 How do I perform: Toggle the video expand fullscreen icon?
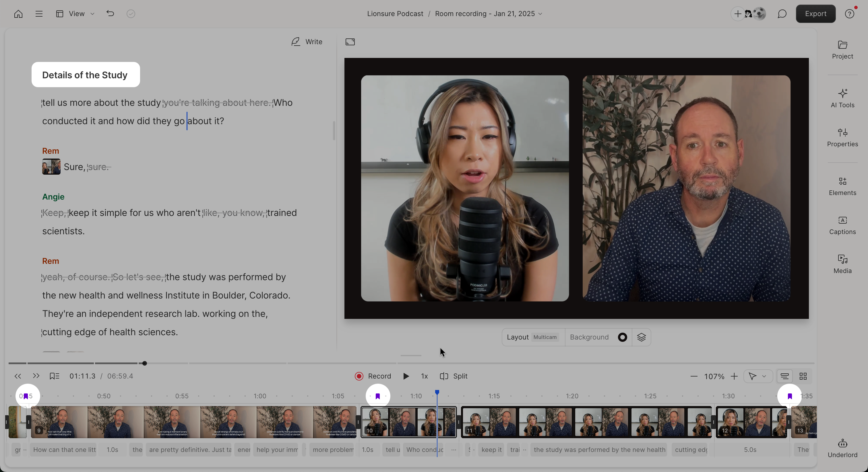(x=350, y=42)
